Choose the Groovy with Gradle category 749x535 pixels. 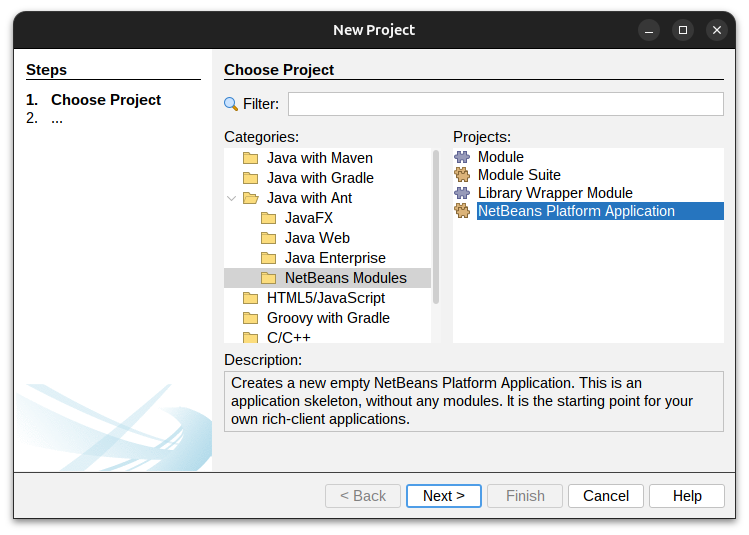coord(328,318)
